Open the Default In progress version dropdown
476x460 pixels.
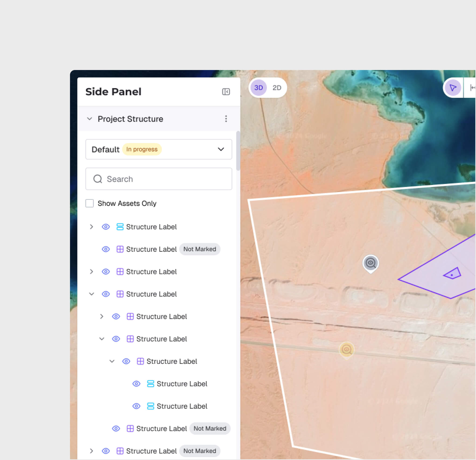click(220, 149)
